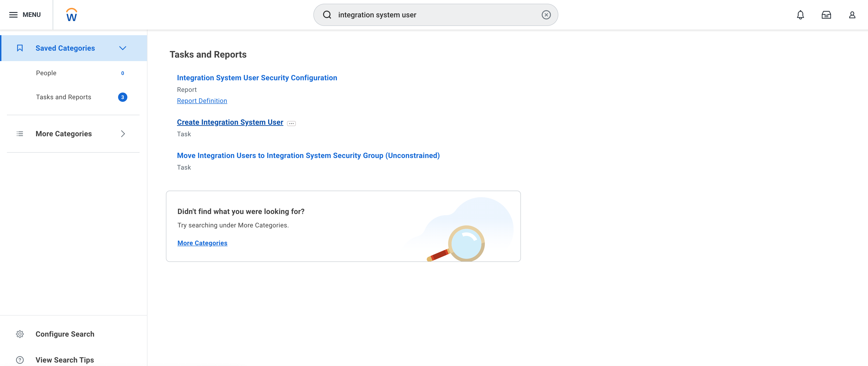Open related actions for Create Integration System User

coord(291,123)
